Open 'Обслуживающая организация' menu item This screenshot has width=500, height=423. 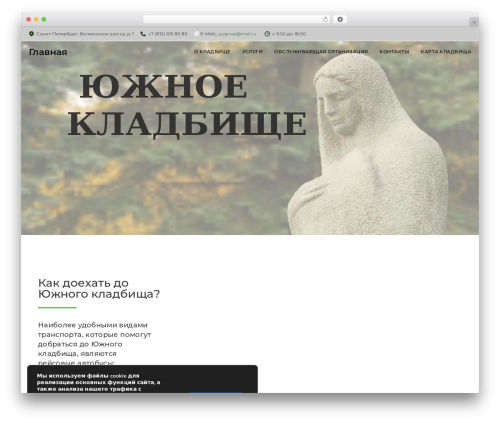pos(321,52)
